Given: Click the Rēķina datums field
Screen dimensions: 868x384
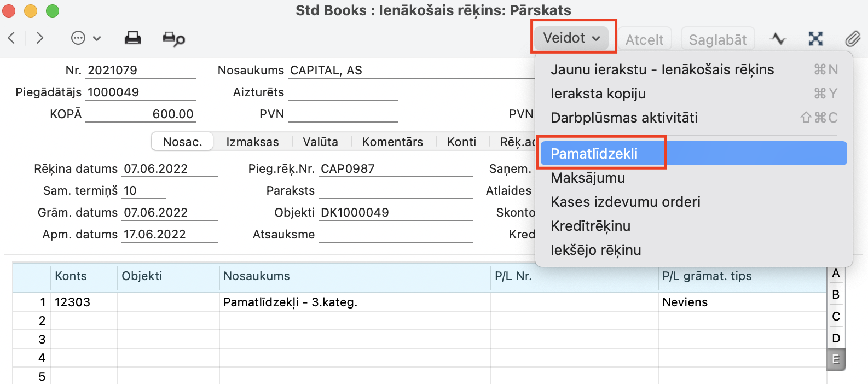Looking at the screenshot, I should tap(170, 169).
